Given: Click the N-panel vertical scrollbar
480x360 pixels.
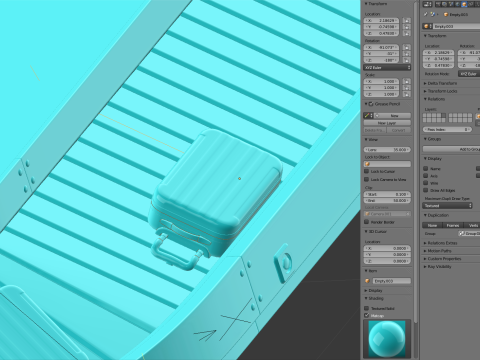Looking at the screenshot, I should pyautogui.click(x=415, y=162).
